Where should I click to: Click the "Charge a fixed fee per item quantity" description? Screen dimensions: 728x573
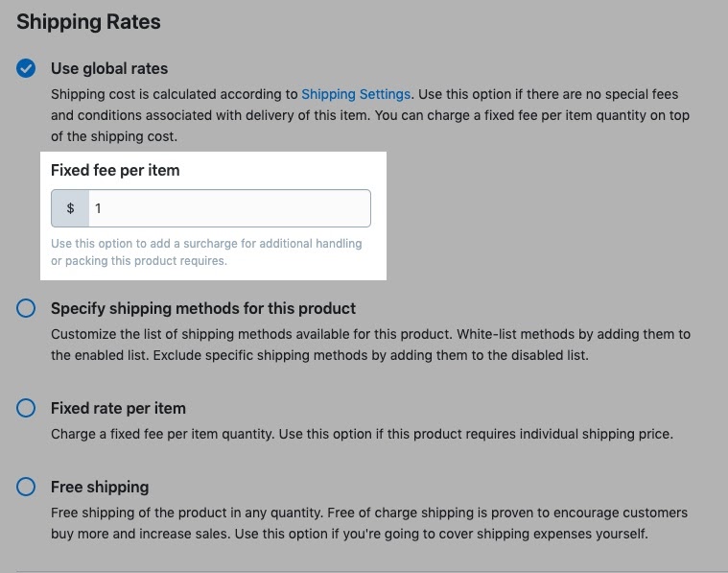(362, 434)
